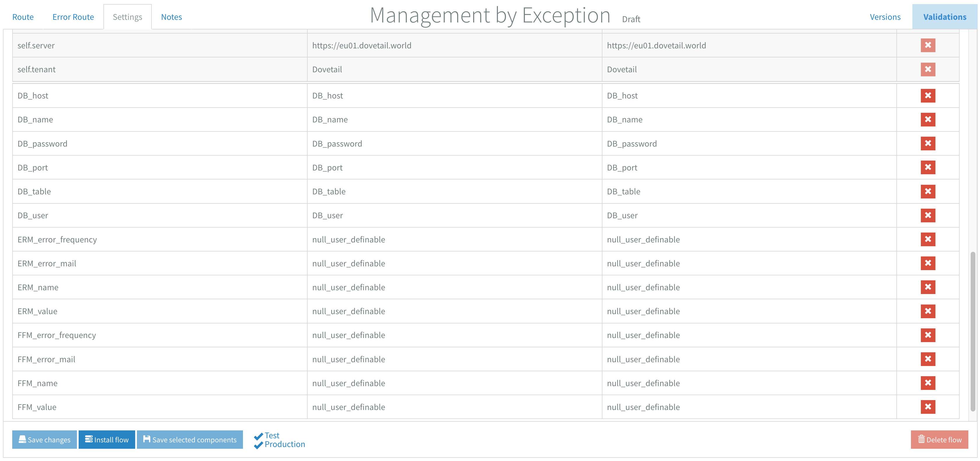Open the Notes tab
Screen dimensions: 980x461
tap(172, 17)
